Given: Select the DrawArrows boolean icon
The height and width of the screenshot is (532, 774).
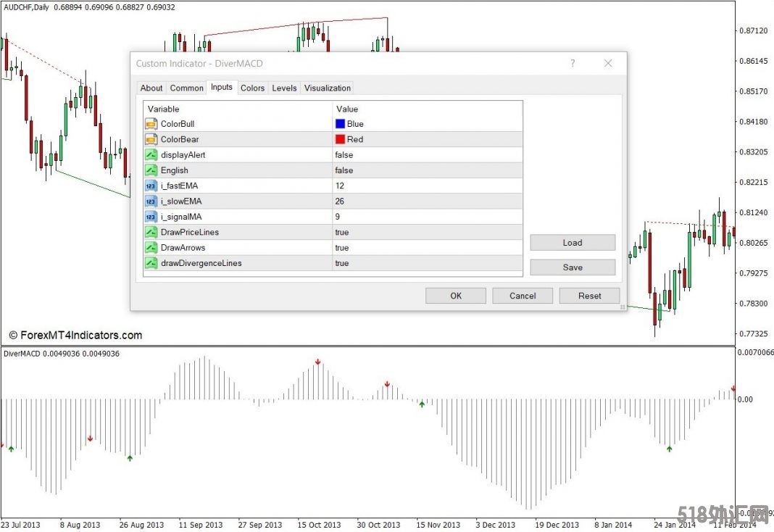Looking at the screenshot, I should [x=151, y=248].
